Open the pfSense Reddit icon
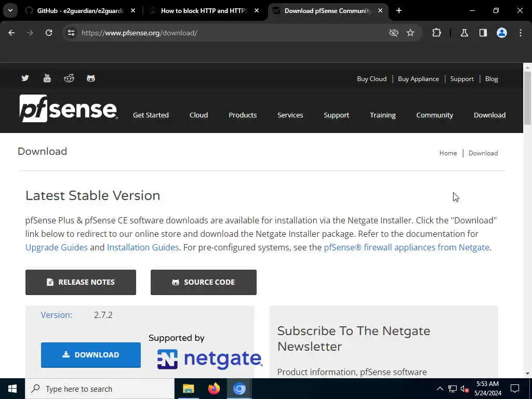This screenshot has height=399, width=532. pyautogui.click(x=69, y=78)
